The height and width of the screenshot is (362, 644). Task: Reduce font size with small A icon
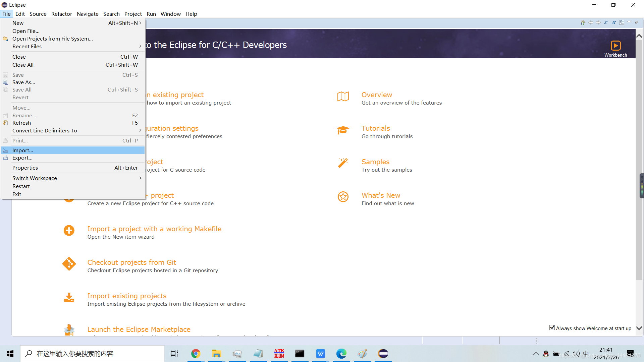[606, 22]
